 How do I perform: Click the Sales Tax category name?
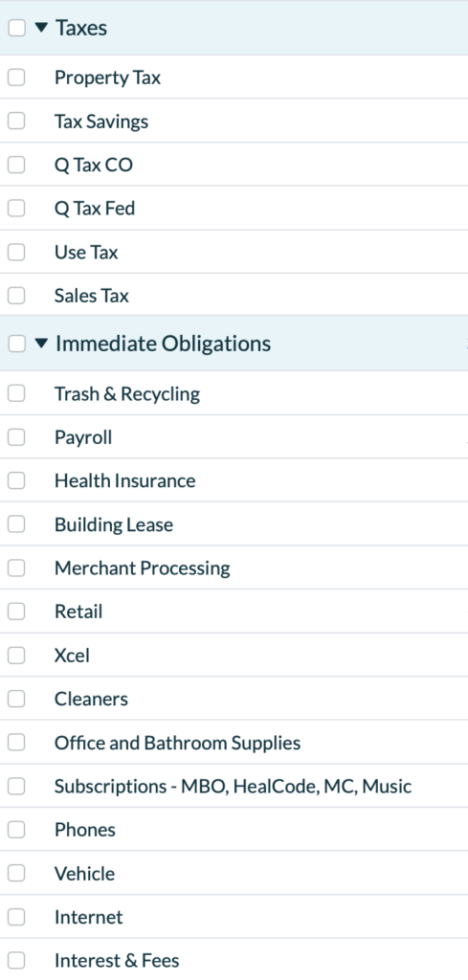pos(91,295)
